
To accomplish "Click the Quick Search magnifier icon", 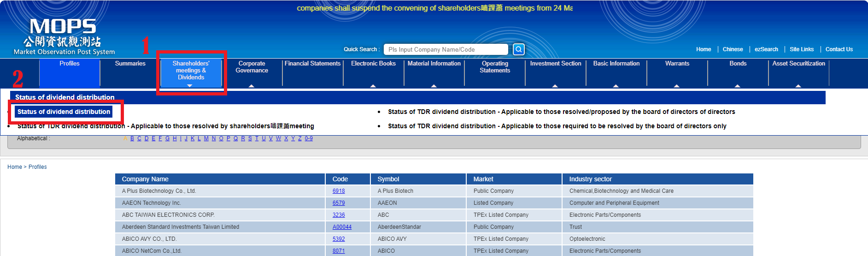I will tap(518, 49).
